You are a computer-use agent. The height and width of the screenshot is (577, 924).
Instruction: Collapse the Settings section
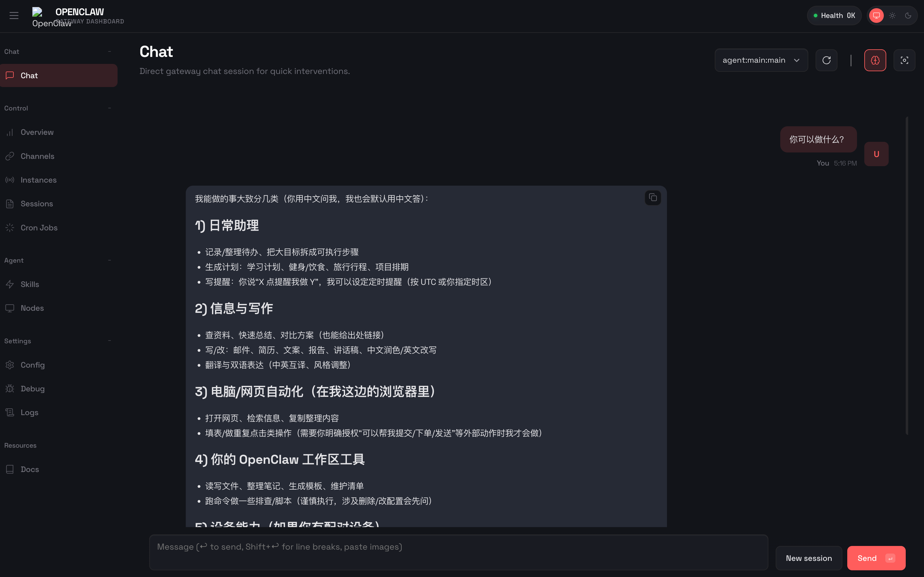click(109, 341)
